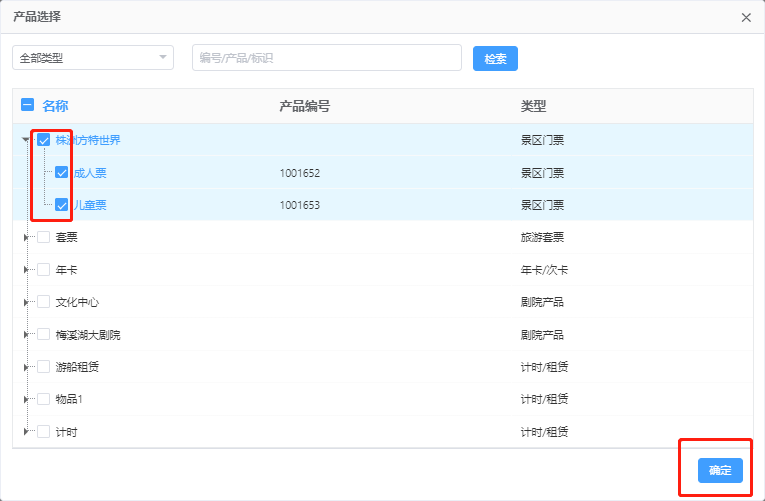765x501 pixels.
Task: Expand the 年卡 tree node
Action: tap(26, 270)
